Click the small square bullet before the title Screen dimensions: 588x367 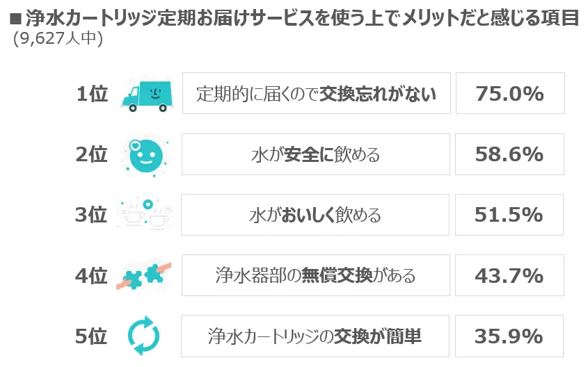pos(15,18)
